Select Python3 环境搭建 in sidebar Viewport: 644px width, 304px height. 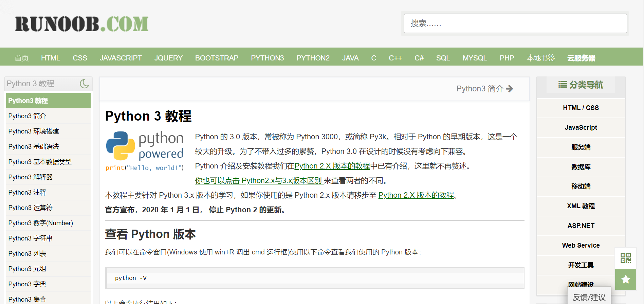pos(48,131)
